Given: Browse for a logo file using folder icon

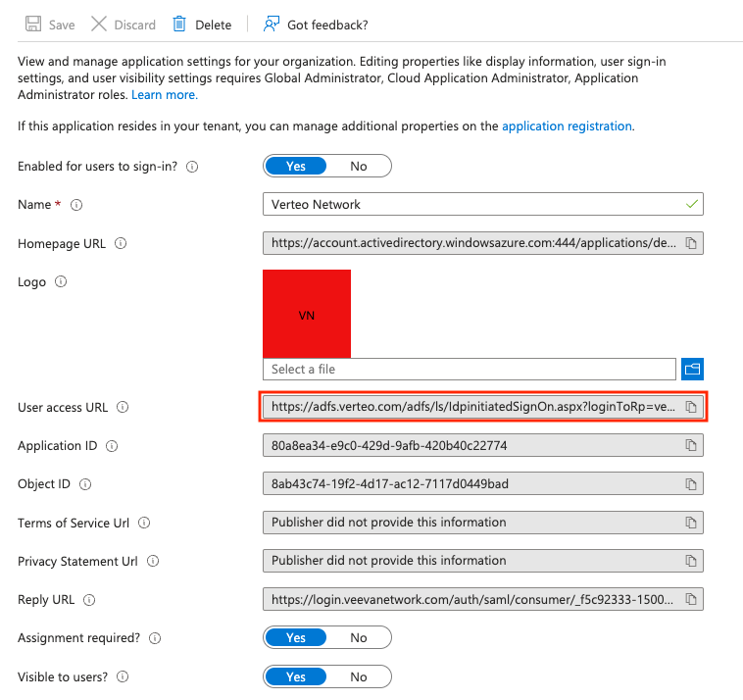Looking at the screenshot, I should (x=693, y=370).
